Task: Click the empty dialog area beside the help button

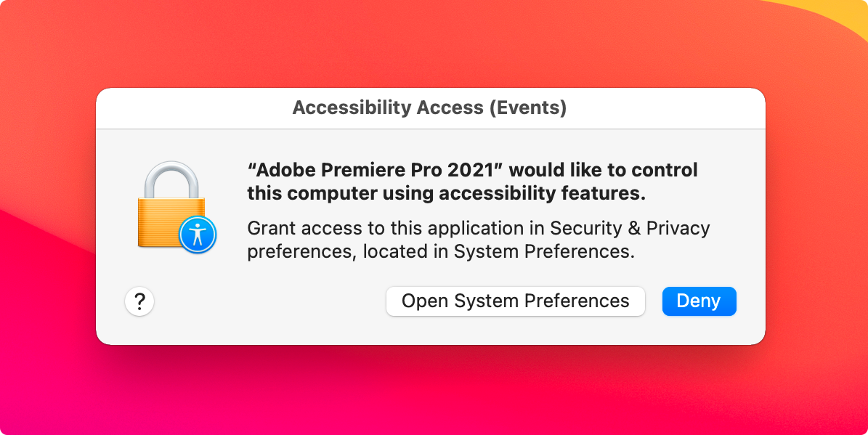Action: point(266,301)
